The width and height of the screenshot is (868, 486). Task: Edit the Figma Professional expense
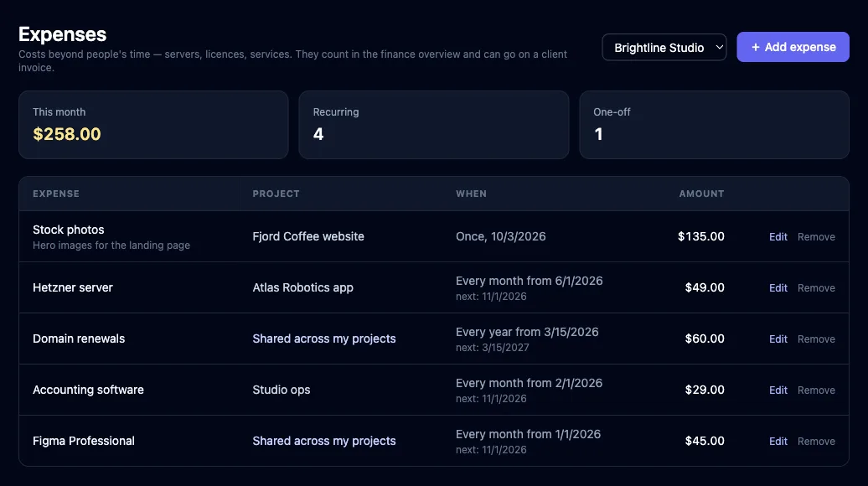(x=778, y=441)
